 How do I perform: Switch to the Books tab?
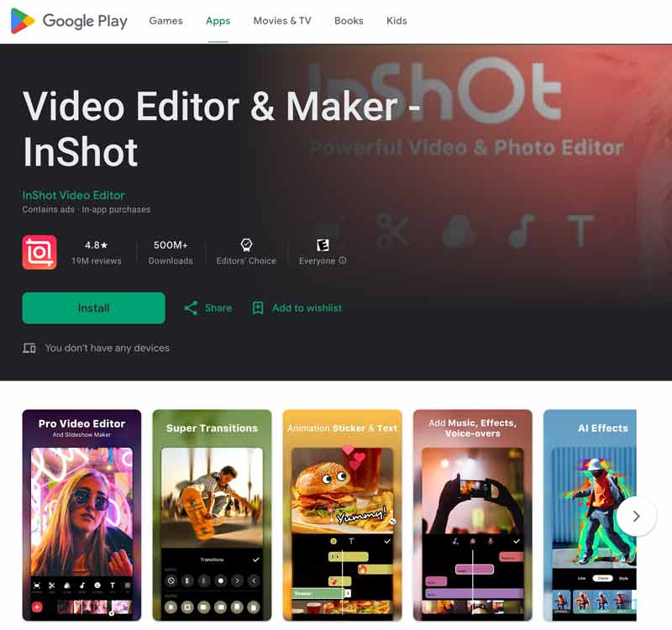(x=349, y=21)
